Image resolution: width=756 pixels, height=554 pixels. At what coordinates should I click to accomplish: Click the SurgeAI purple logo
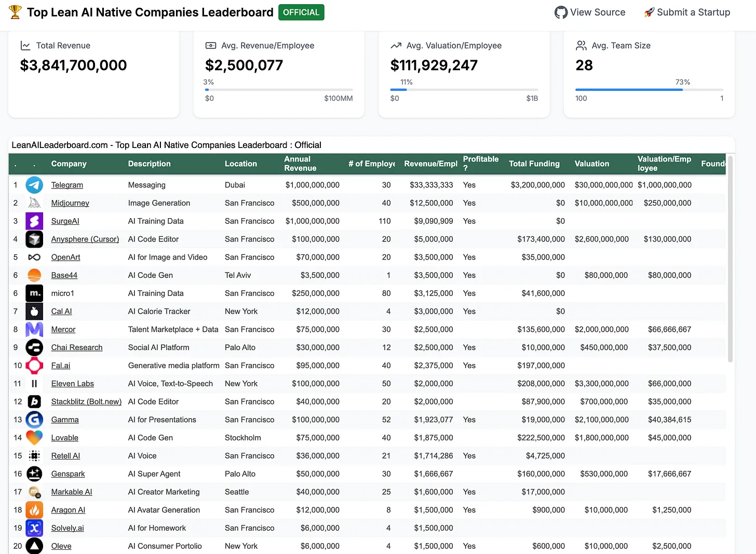(x=34, y=221)
